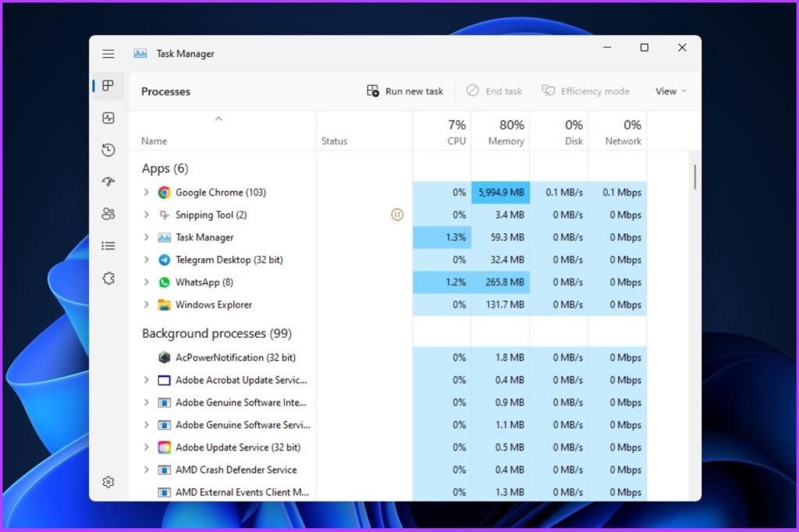Select Chrome's 5,994.9 MB memory cell
Image resolution: width=799 pixels, height=532 pixels.
500,193
